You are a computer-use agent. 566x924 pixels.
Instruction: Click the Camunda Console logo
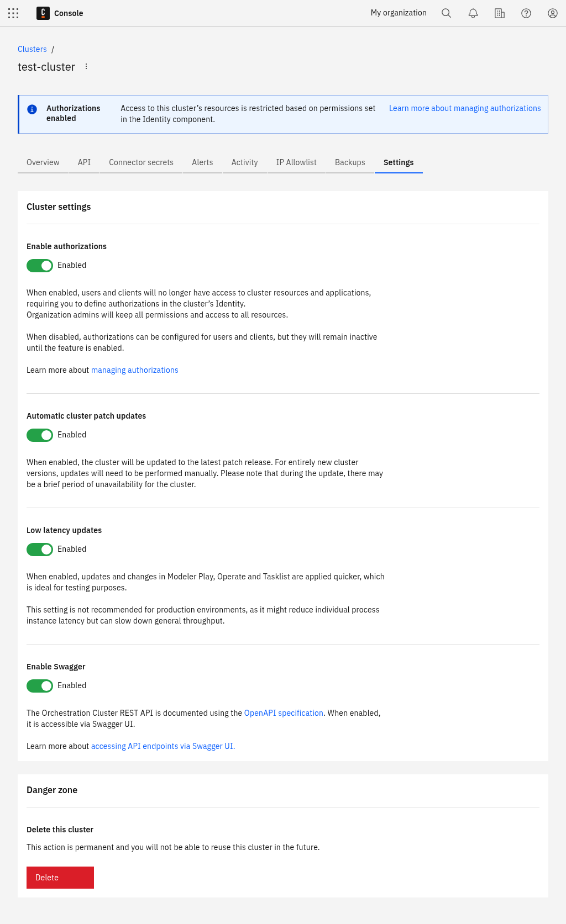43,13
